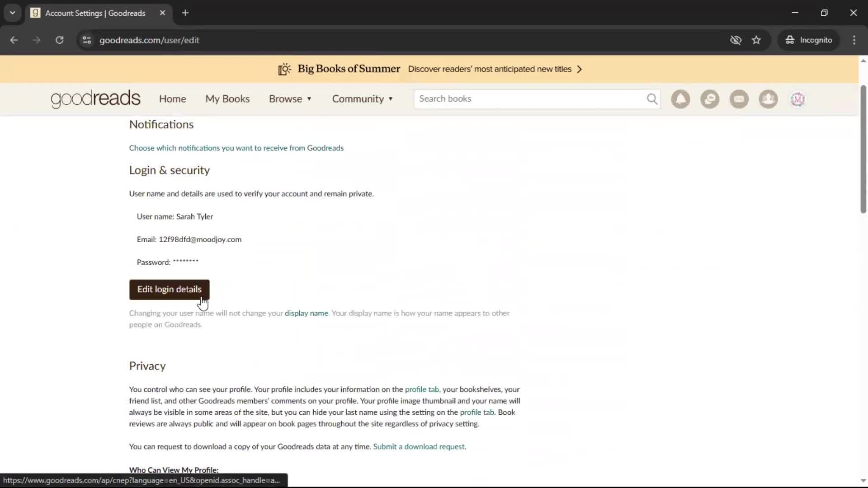868x488 pixels.
Task: Select the Account Settings | Goodreads tab
Action: coord(99,13)
